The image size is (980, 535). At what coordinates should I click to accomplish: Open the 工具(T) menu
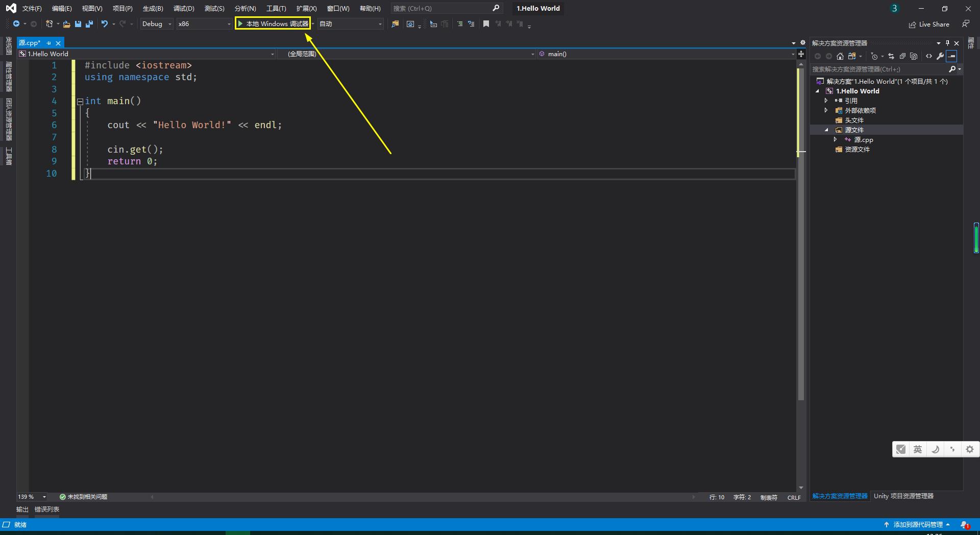276,8
